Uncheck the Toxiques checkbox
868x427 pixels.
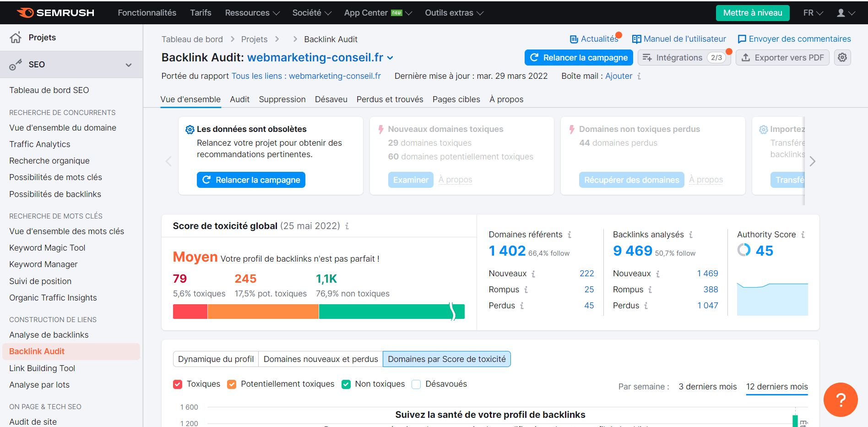click(178, 384)
